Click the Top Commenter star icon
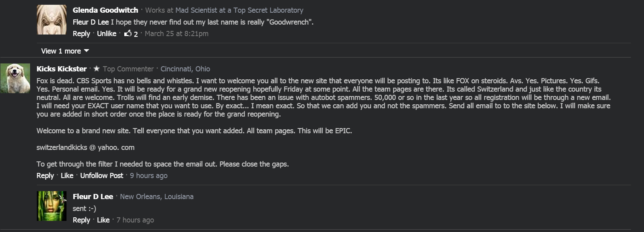This screenshot has height=232, width=644. [97, 69]
